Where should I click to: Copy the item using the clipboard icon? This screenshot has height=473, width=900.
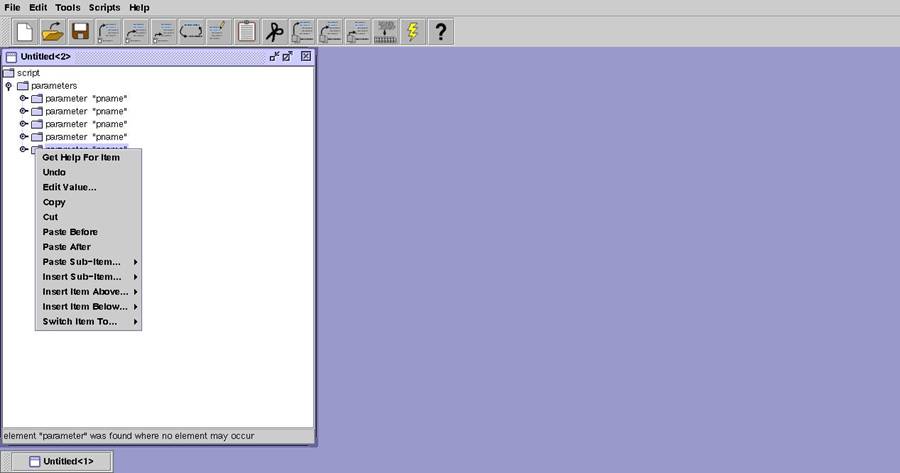pyautogui.click(x=247, y=32)
